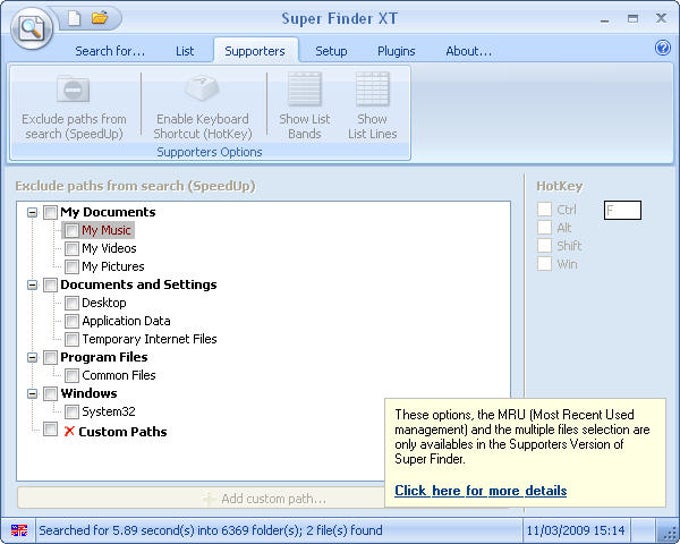Switch to the List tab
Viewport: 680px width, 544px height.
tap(185, 51)
